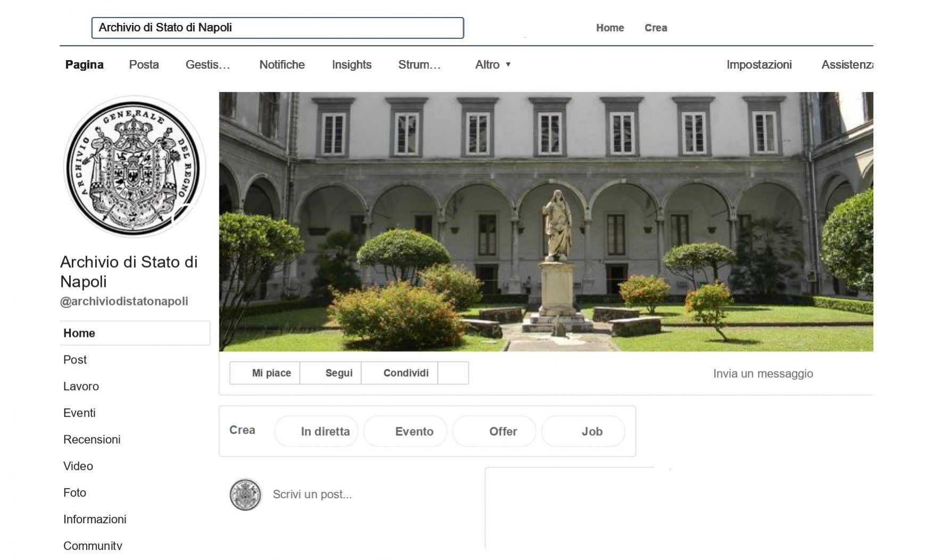Open the Archivio di Stato profile seal logo

point(135,165)
